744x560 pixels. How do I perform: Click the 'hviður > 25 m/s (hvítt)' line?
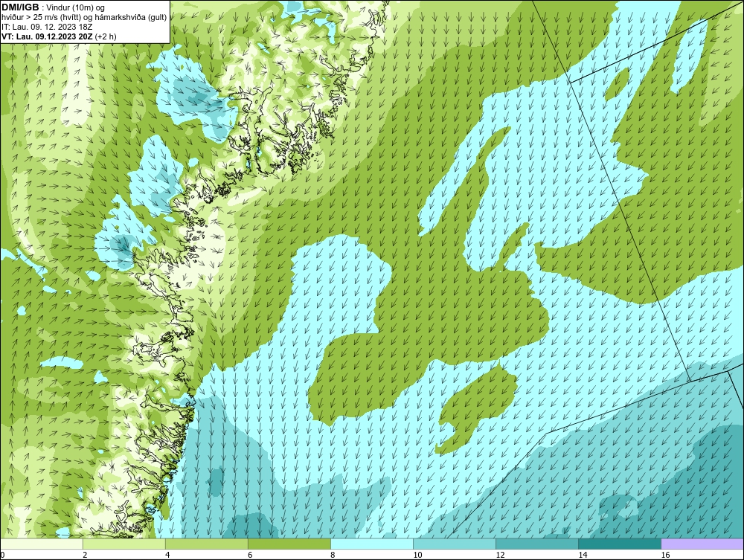(40, 17)
